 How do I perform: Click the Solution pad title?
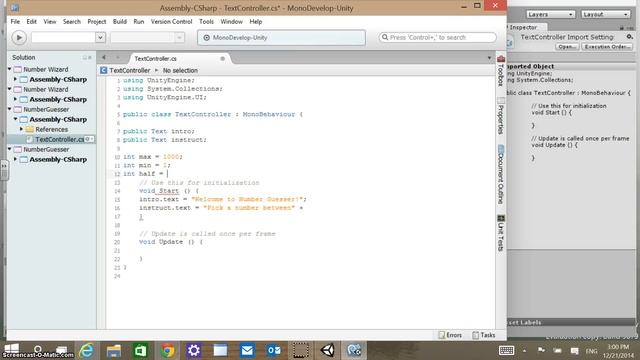(x=24, y=58)
